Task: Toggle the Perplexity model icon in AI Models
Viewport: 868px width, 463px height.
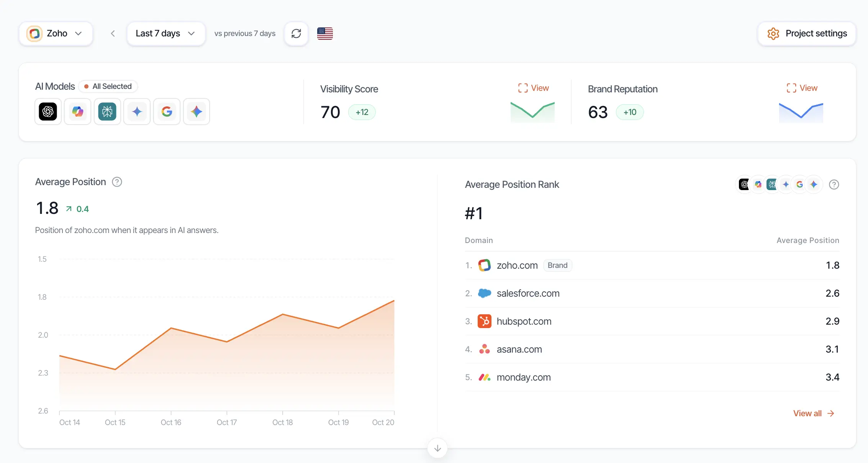Action: click(107, 112)
